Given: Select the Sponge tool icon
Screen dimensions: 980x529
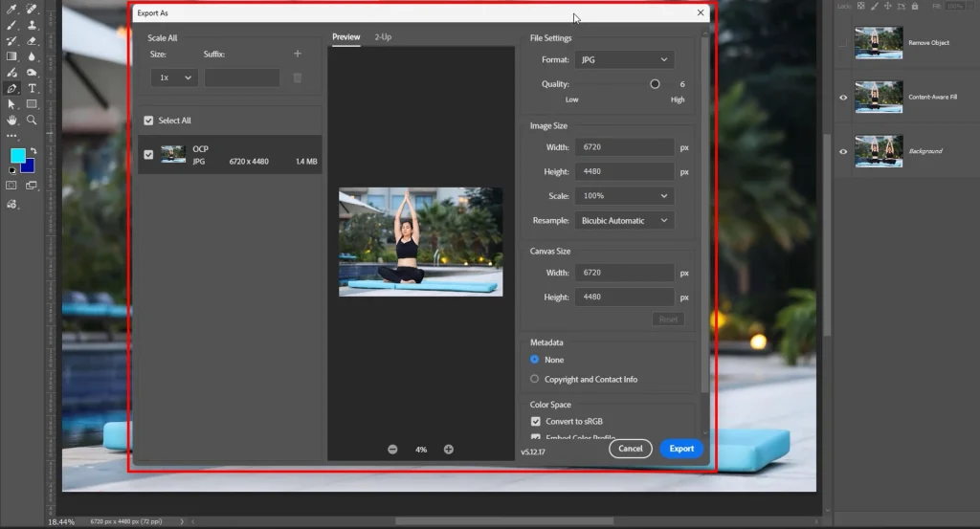Looking at the screenshot, I should point(32,73).
